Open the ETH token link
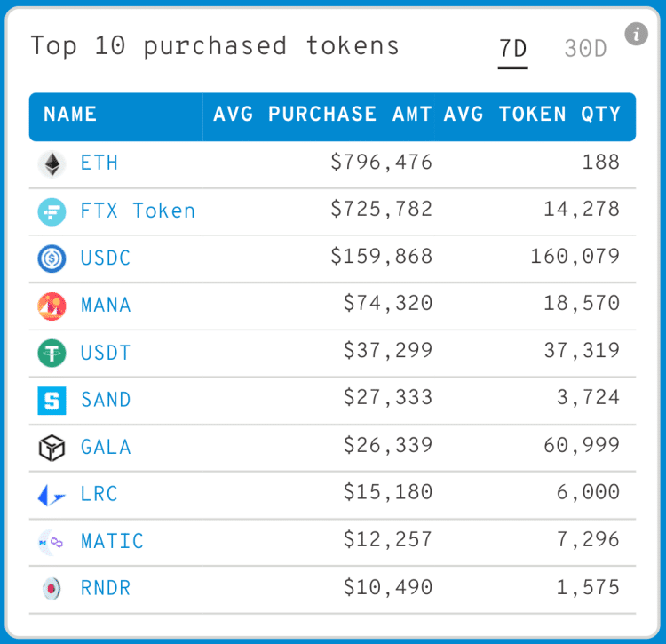666x644 pixels. [x=99, y=163]
